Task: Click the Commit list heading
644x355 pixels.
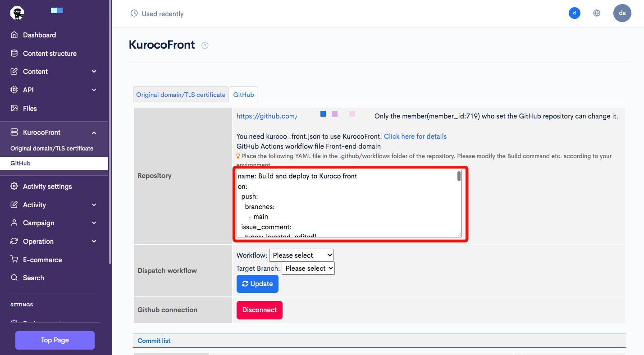Action: point(154,341)
